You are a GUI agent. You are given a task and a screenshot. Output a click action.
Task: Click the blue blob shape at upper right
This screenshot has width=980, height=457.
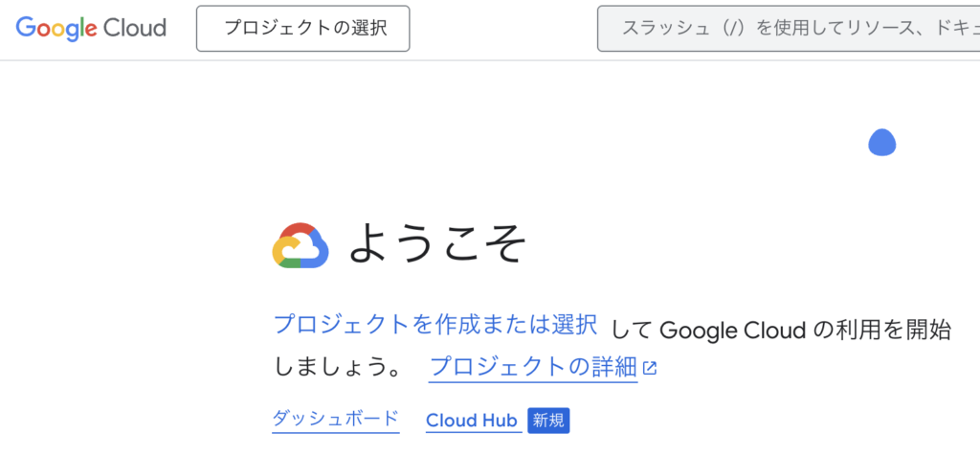coord(881,143)
